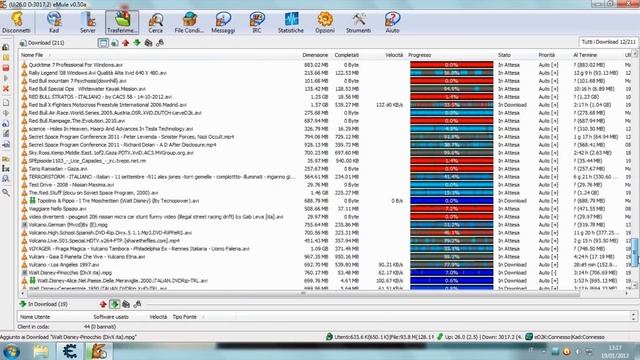Image resolution: width=640 pixels, height=360 pixels.
Task: Click progress bar of Quicktime 7 Professional
Action: coord(451,64)
